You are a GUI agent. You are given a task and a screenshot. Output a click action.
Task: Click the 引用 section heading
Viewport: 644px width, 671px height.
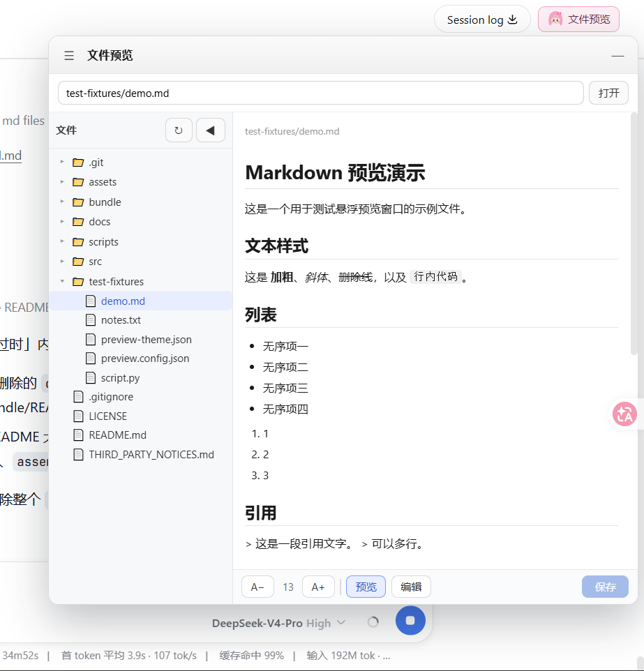pyautogui.click(x=261, y=513)
